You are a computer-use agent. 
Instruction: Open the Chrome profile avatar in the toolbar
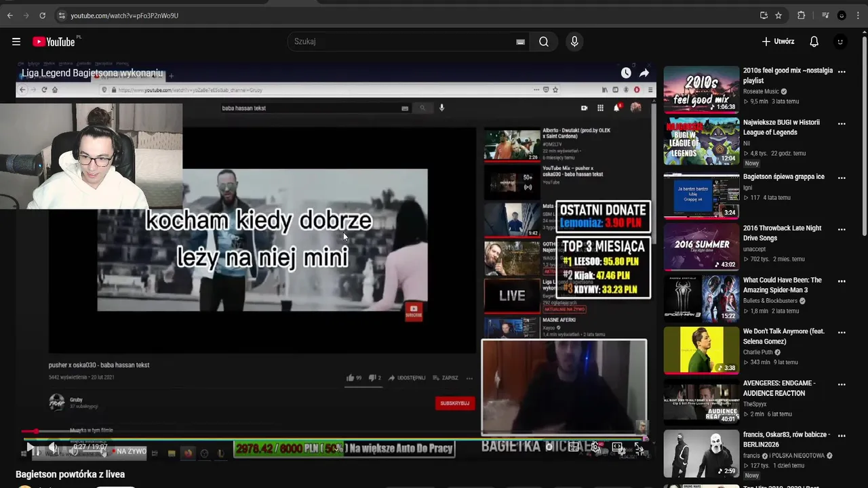click(842, 16)
